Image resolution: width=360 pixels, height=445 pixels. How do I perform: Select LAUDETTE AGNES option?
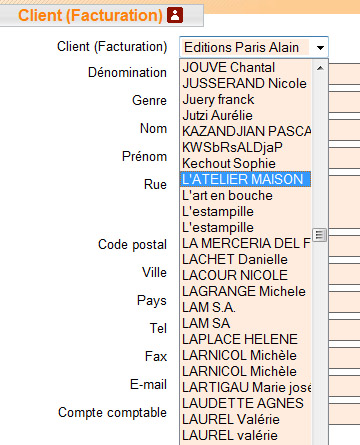(245, 403)
